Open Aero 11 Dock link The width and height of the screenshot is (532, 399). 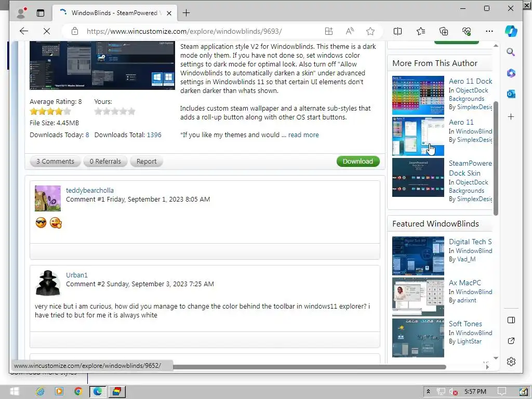coord(470,81)
